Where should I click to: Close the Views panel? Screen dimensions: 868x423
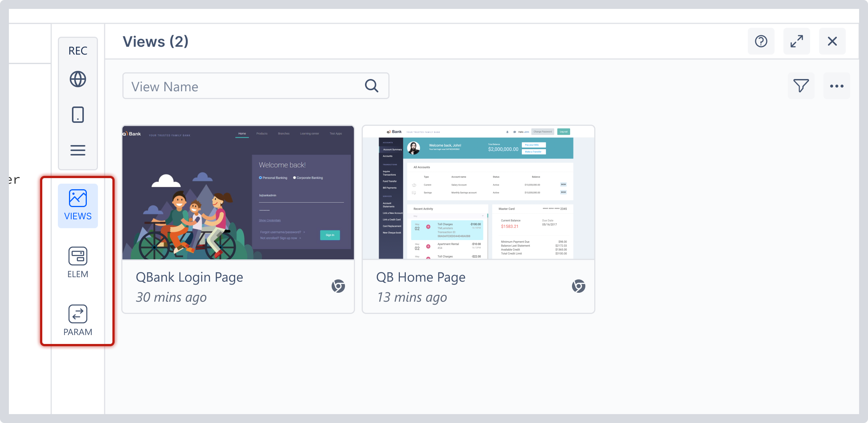pyautogui.click(x=832, y=41)
